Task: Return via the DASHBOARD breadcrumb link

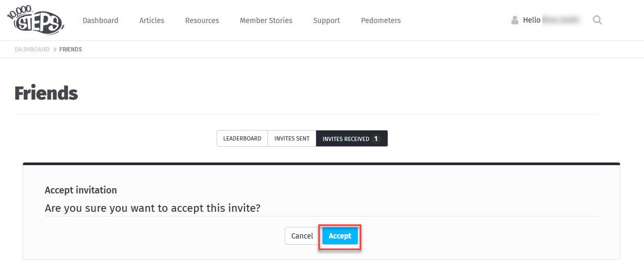Action: click(32, 49)
